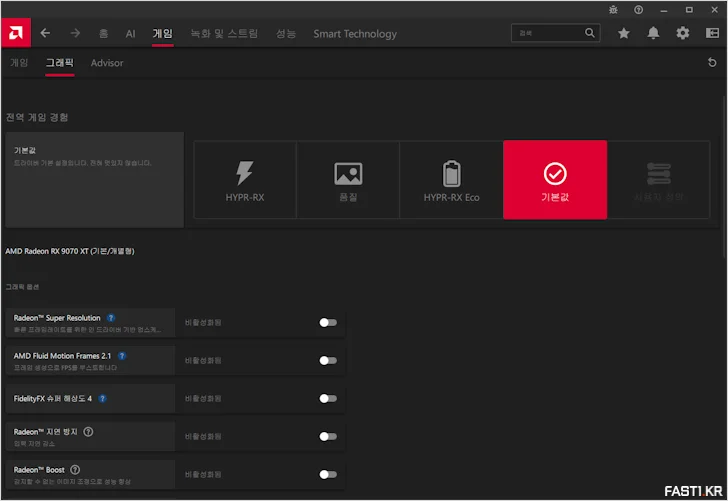Open Radeon Boost help icon
The height and width of the screenshot is (501, 728).
coord(75,470)
